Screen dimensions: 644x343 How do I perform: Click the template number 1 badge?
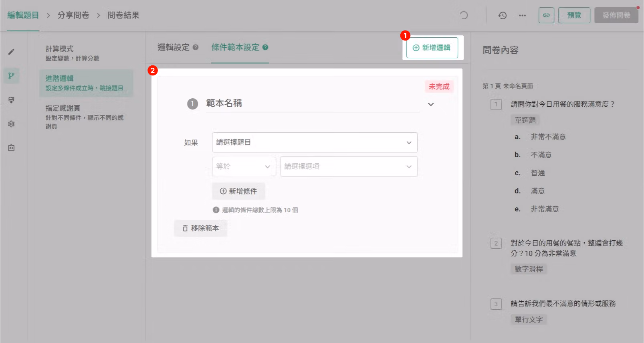point(193,104)
